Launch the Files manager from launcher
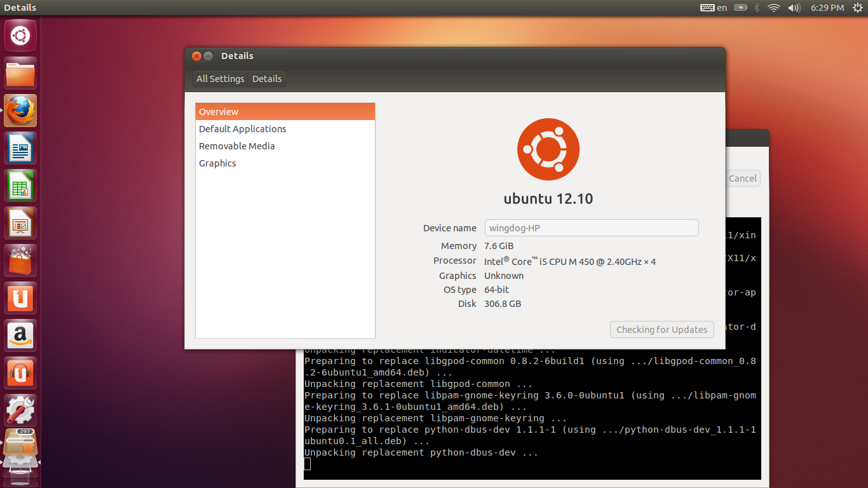This screenshot has width=868, height=488. tap(20, 73)
